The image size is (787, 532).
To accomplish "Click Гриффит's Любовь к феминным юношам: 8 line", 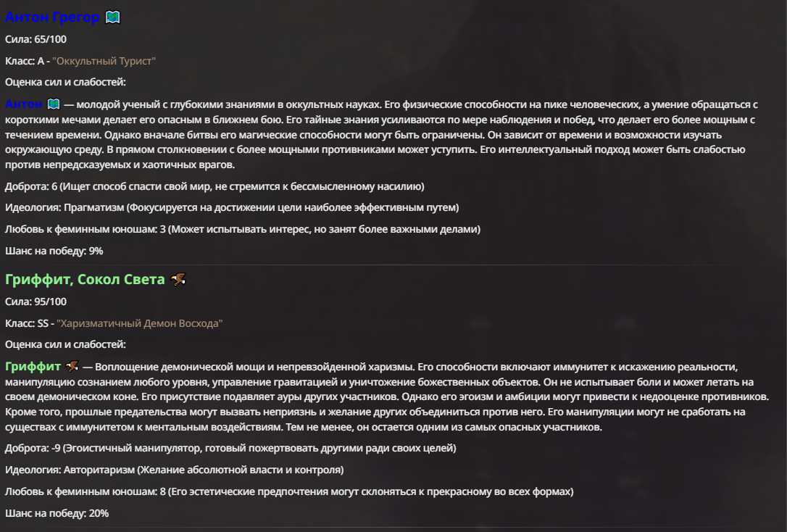I will point(289,491).
